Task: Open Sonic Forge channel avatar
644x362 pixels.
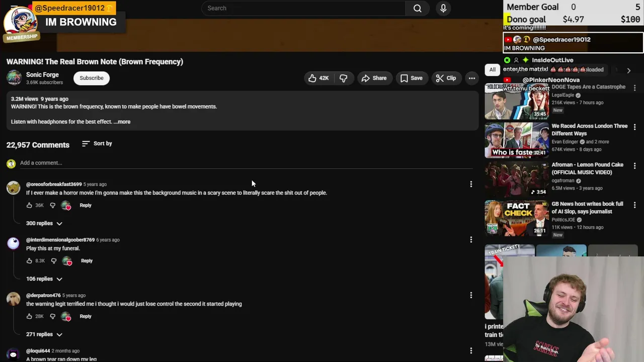Action: click(x=14, y=78)
